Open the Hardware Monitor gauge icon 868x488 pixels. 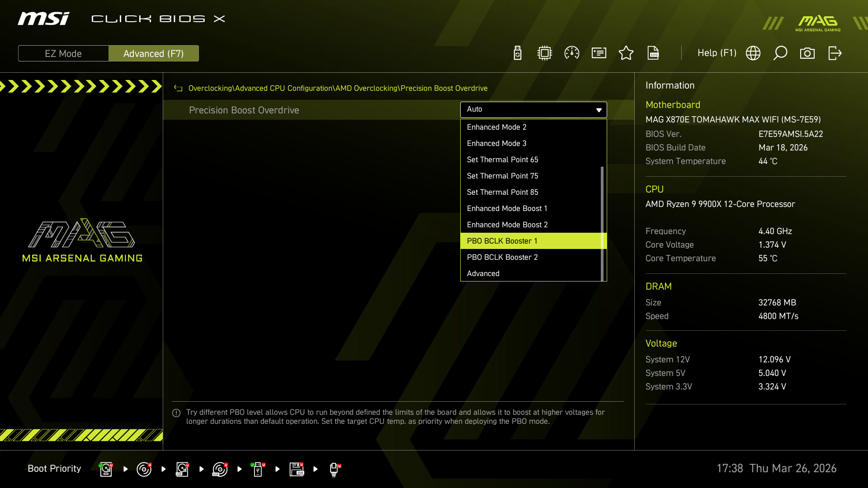[x=571, y=53]
